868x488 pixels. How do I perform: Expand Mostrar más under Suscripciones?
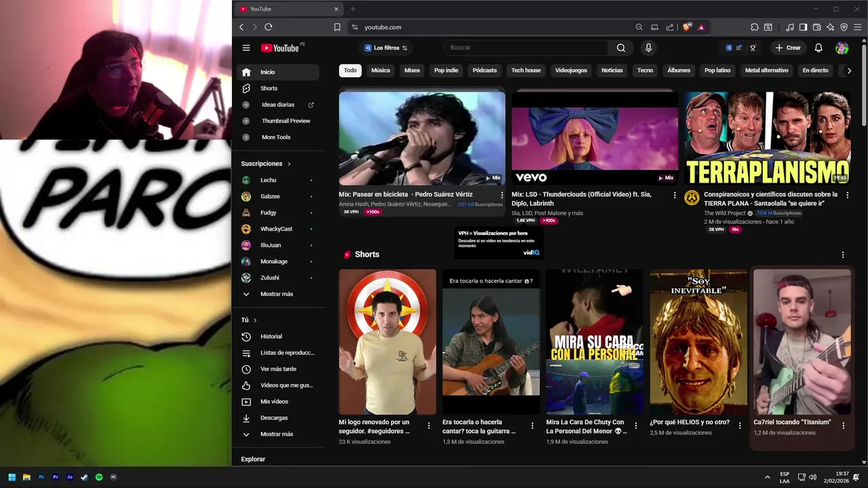point(277,294)
